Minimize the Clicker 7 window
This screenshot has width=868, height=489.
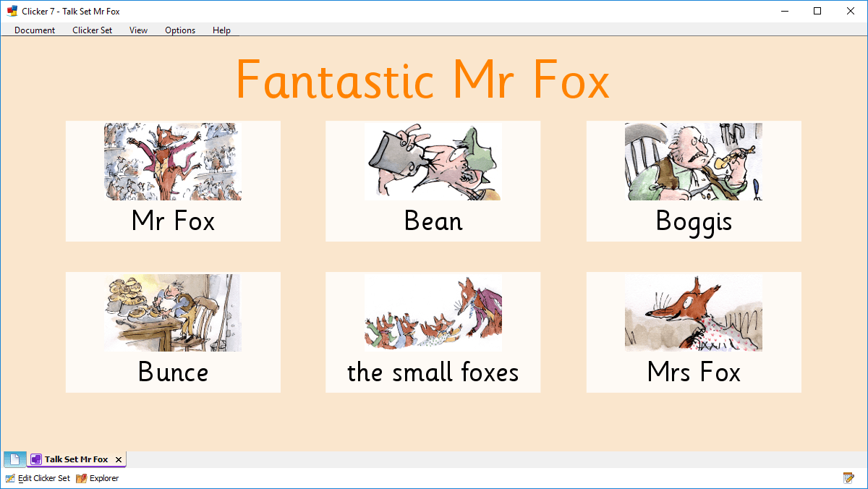784,11
